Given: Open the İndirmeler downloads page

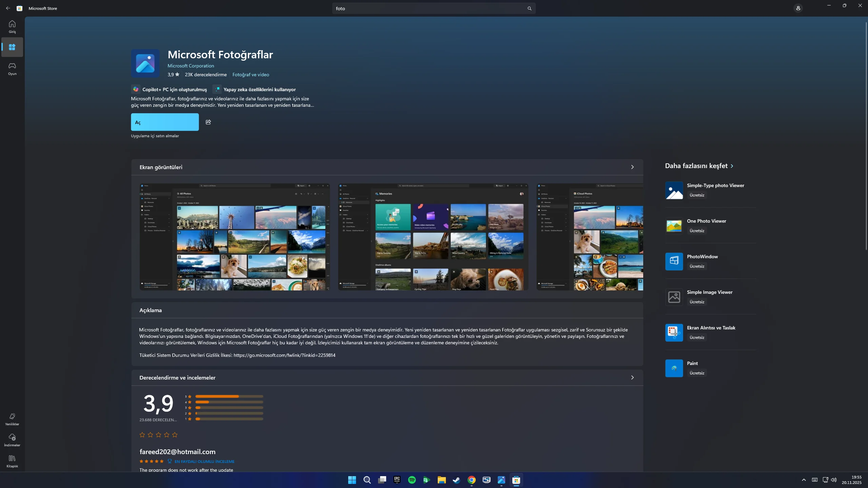Looking at the screenshot, I should tap(12, 440).
